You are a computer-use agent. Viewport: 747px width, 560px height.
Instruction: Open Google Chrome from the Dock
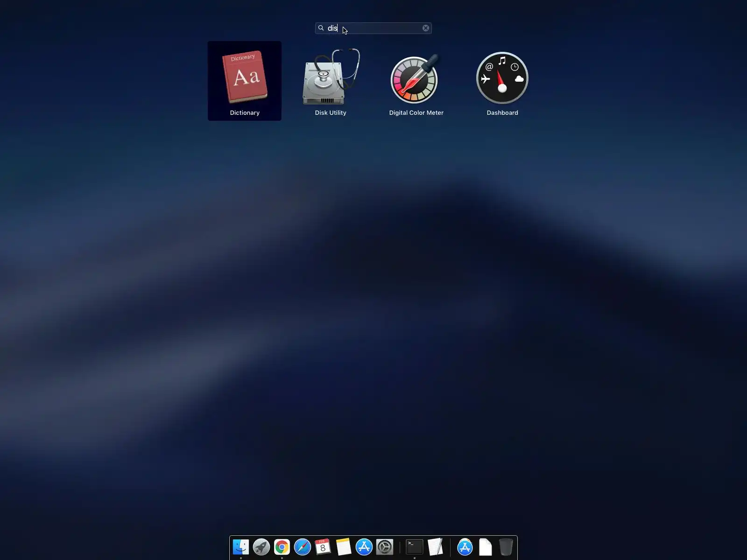point(282,547)
